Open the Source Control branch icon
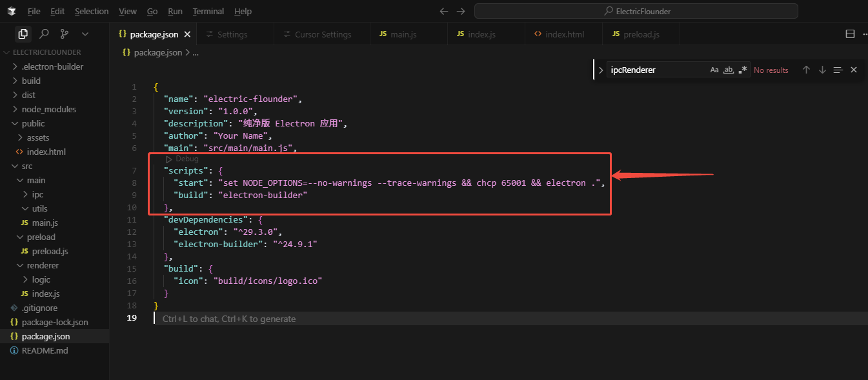 [65, 34]
